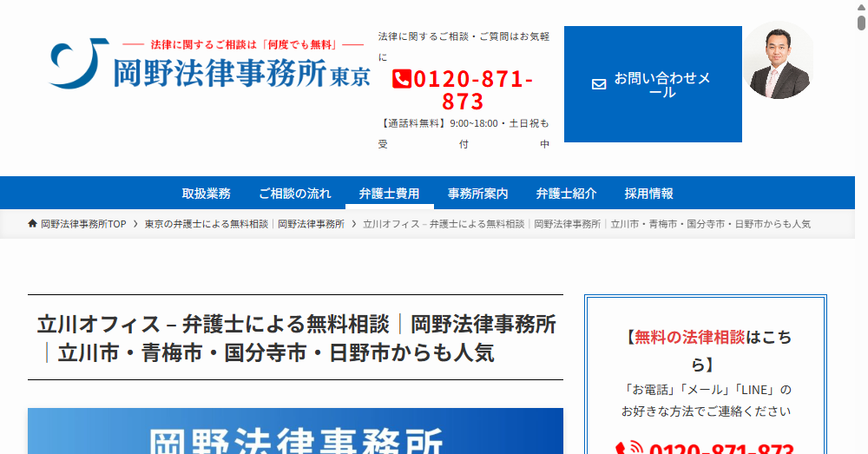Open the ご相談の流れ menu item

[x=295, y=194]
